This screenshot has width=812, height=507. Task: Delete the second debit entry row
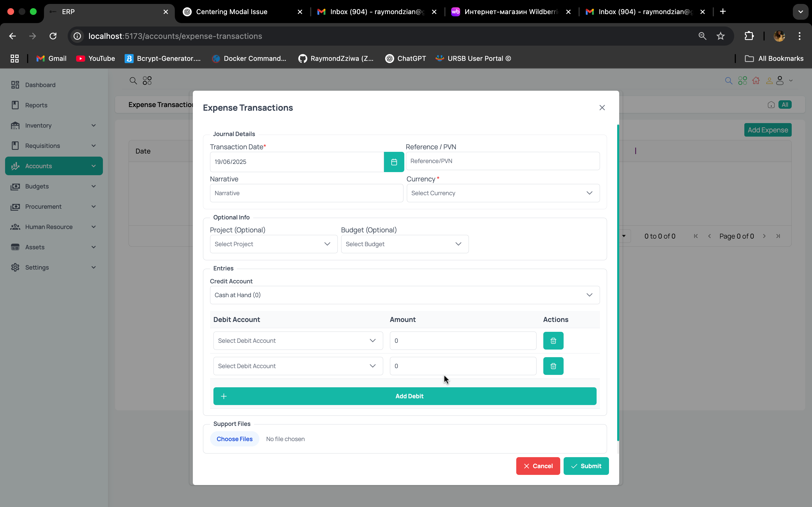point(553,366)
